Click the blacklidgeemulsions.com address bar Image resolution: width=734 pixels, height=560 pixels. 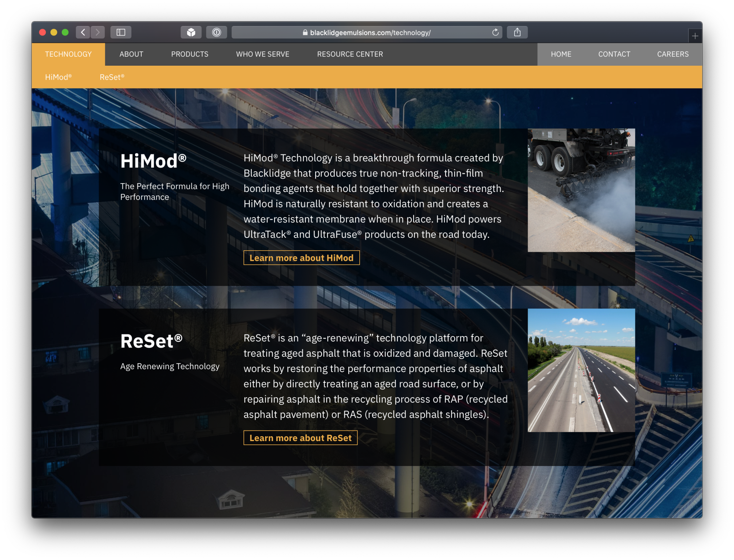point(367,32)
